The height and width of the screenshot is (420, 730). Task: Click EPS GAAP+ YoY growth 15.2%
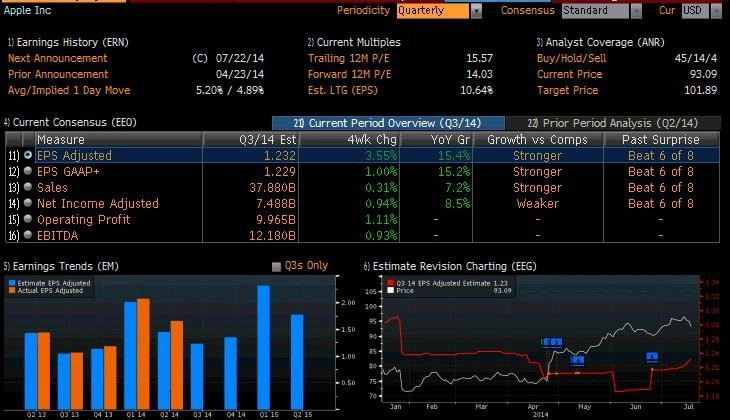point(453,172)
